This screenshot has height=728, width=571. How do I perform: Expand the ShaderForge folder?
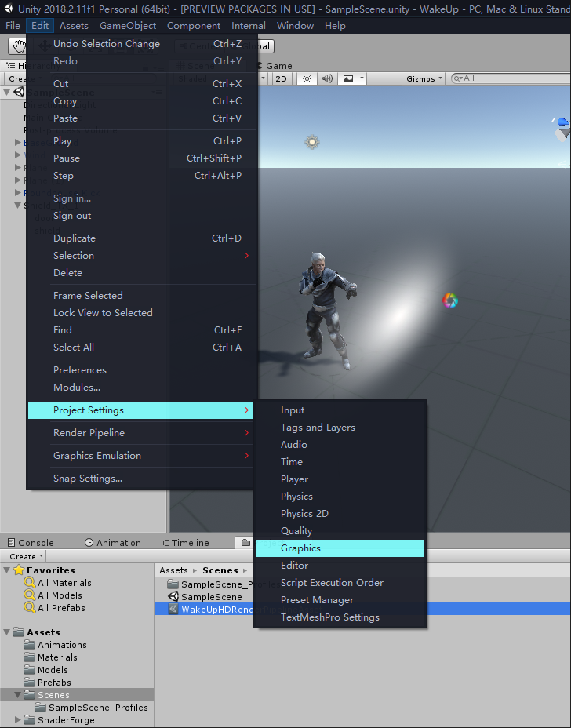(x=18, y=720)
